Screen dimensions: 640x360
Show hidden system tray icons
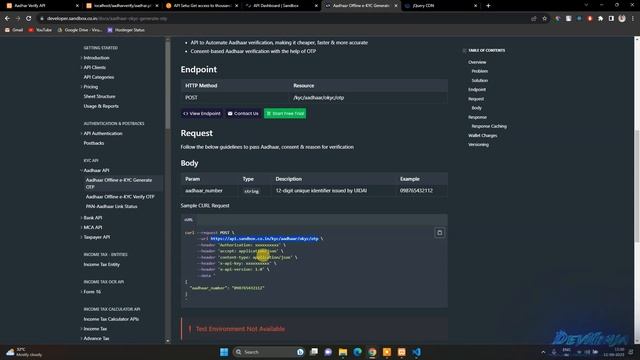(x=543, y=352)
